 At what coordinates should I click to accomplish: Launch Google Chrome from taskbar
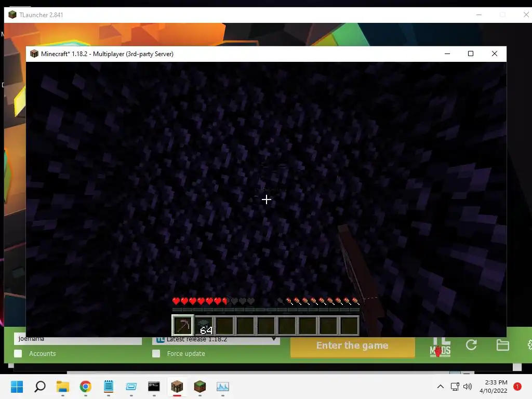click(x=86, y=387)
